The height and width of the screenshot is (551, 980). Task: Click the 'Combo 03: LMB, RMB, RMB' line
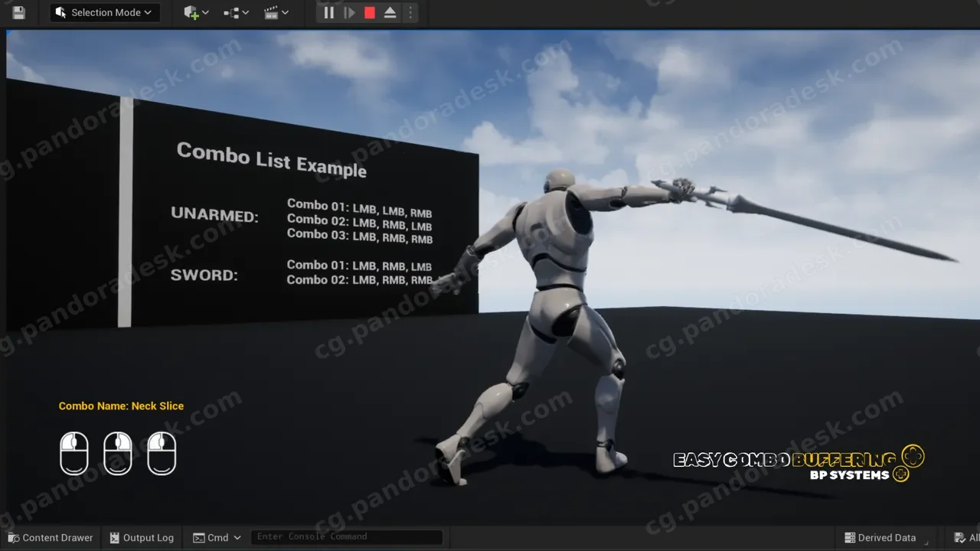(360, 236)
